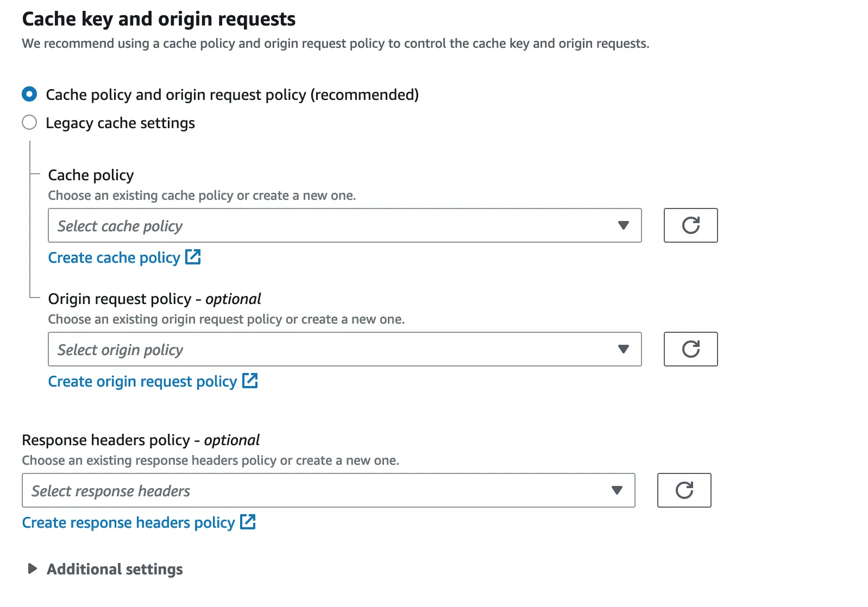Open the Create origin request policy link
This screenshot has height=607, width=868.
[142, 382]
